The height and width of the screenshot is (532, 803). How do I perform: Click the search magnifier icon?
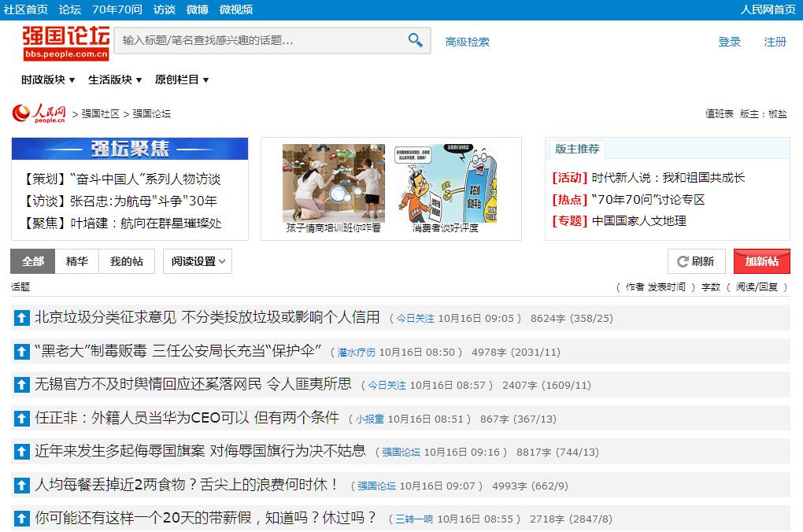click(x=415, y=40)
